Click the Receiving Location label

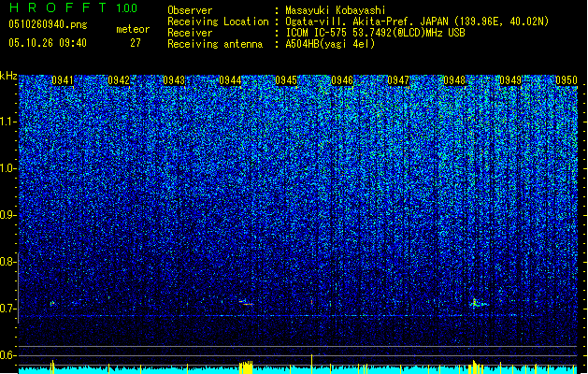coord(218,22)
